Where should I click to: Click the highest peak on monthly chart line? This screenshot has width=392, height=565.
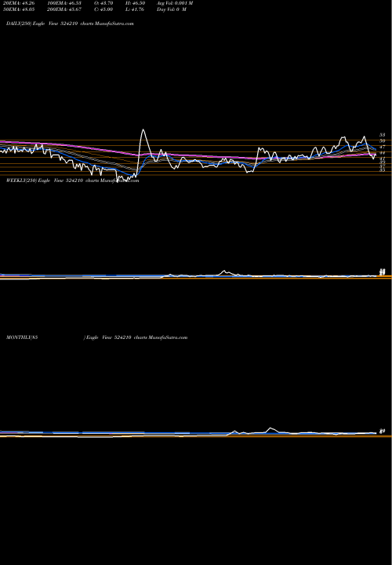[x=270, y=428]
